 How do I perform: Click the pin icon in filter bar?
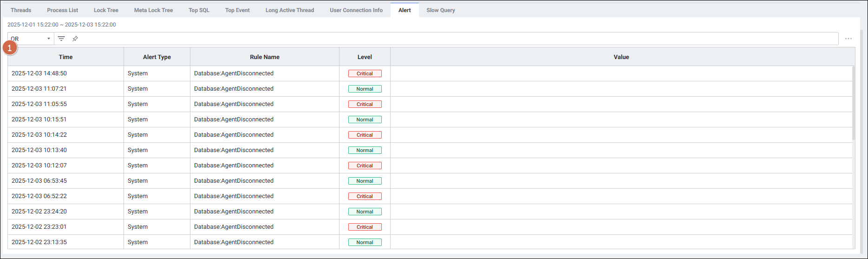[75, 39]
